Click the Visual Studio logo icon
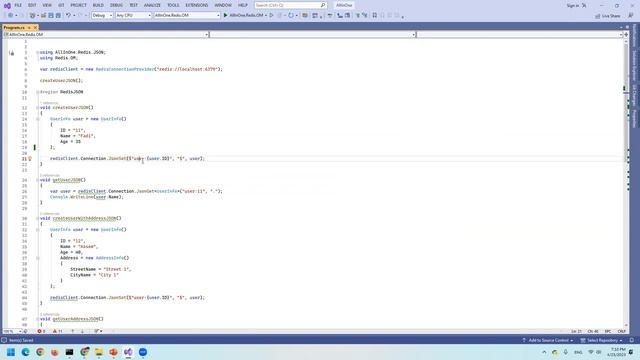The height and width of the screenshot is (360, 640). point(7,5)
